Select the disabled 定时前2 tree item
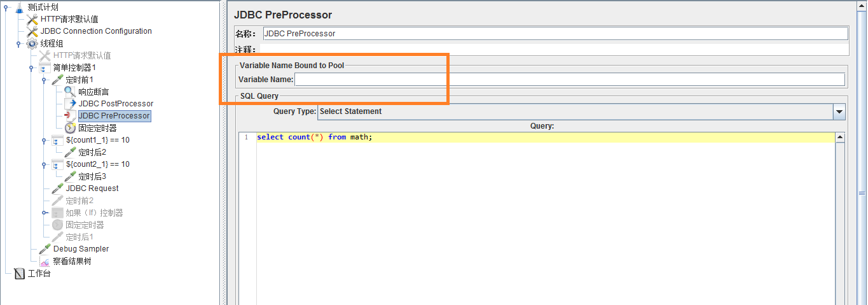 tap(79, 201)
